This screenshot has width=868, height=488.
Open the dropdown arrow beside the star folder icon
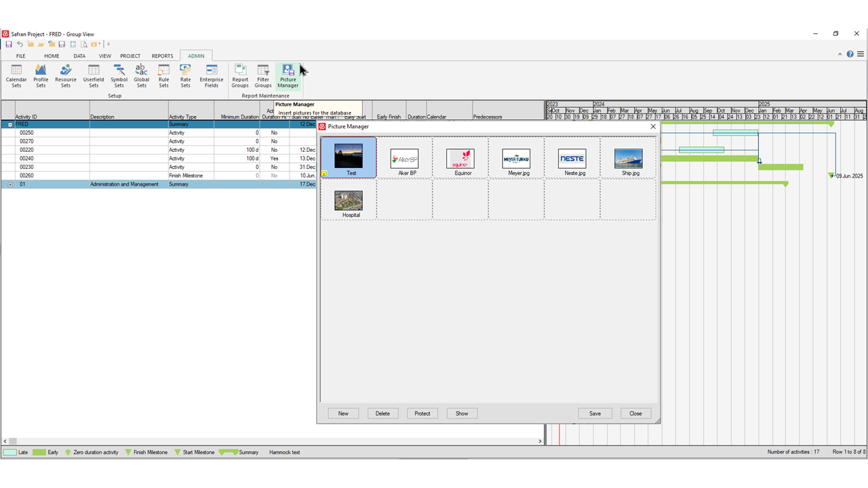[x=100, y=44]
